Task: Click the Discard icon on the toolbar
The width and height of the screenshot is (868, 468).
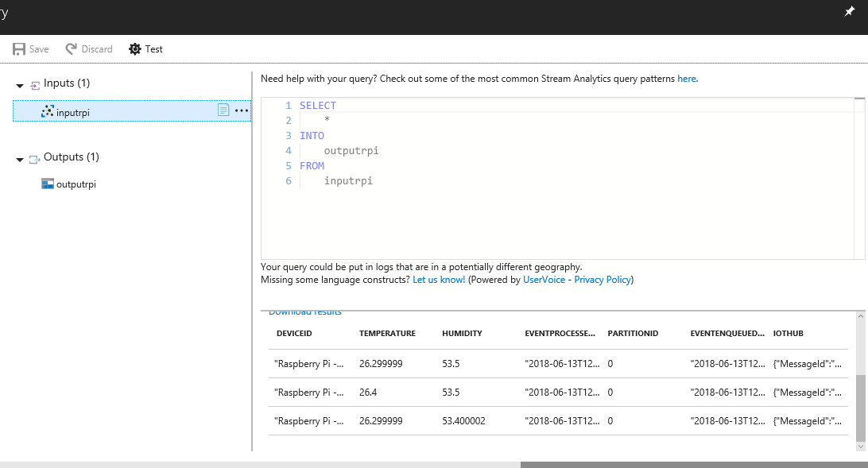Action: coord(70,48)
